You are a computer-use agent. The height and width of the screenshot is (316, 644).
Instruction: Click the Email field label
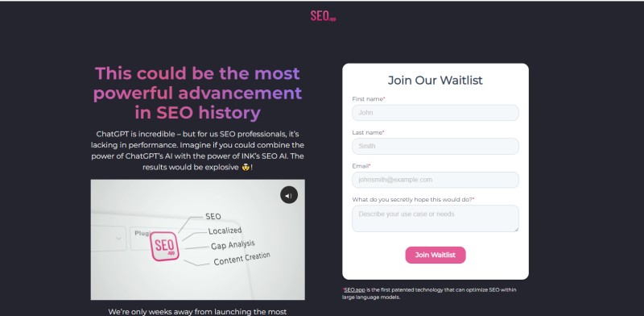[x=361, y=166]
